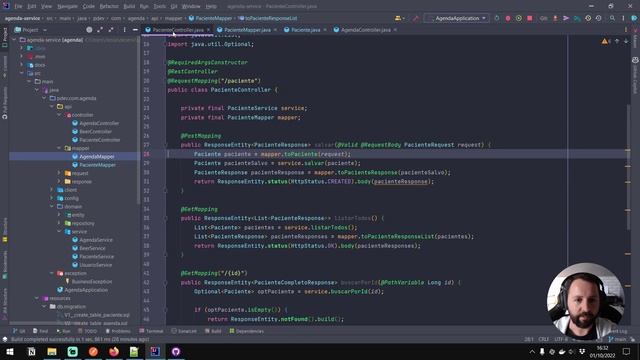Select AgendaController in project tree
640x360 pixels.
pyautogui.click(x=99, y=123)
